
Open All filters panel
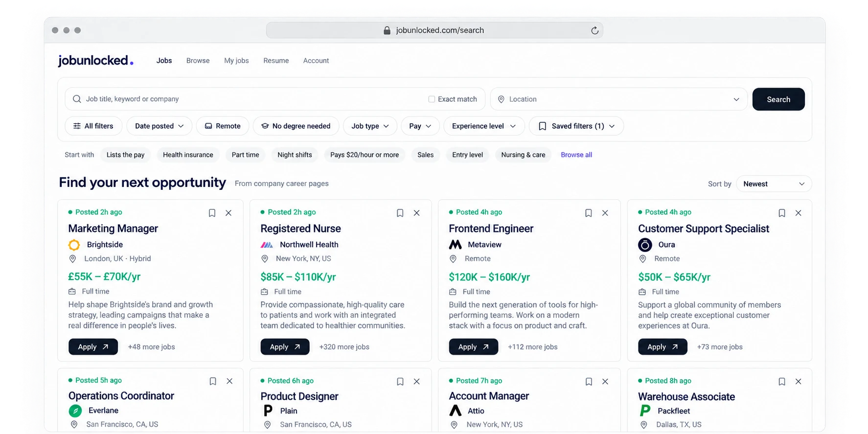93,126
